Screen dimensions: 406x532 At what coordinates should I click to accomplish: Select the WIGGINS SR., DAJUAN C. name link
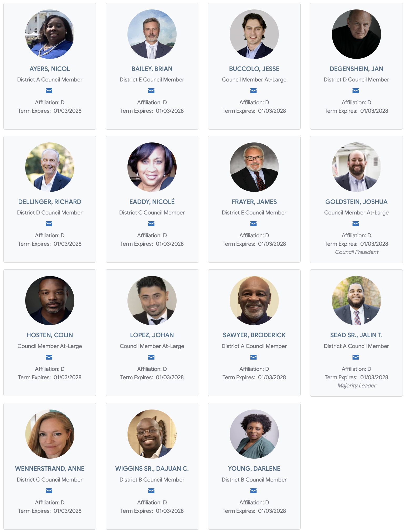(x=152, y=469)
